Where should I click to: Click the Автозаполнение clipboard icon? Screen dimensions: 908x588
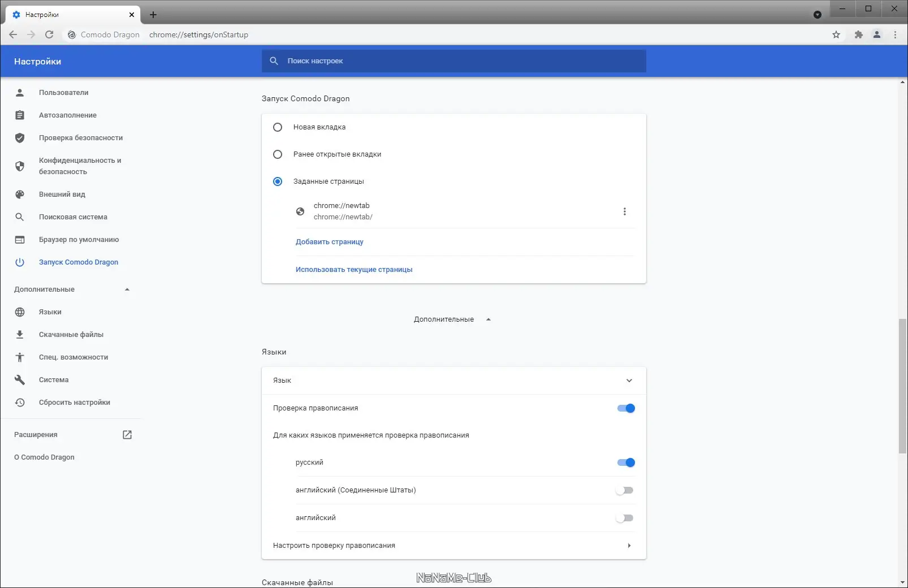pyautogui.click(x=20, y=115)
